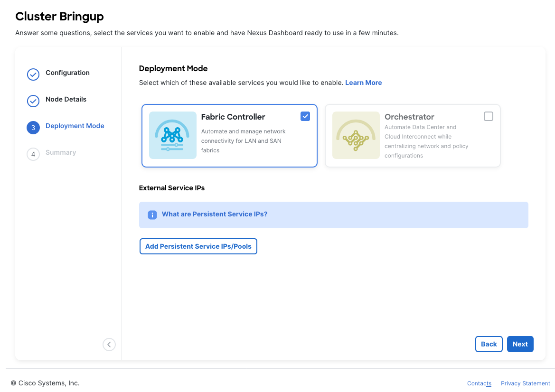This screenshot has width=555, height=392.
Task: Click the Fabric Controller service icon
Action: (173, 135)
